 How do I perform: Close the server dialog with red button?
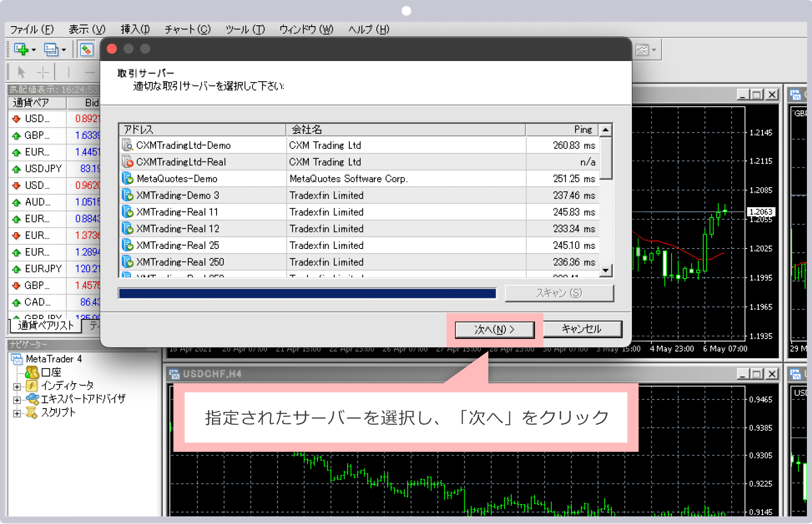(112, 49)
